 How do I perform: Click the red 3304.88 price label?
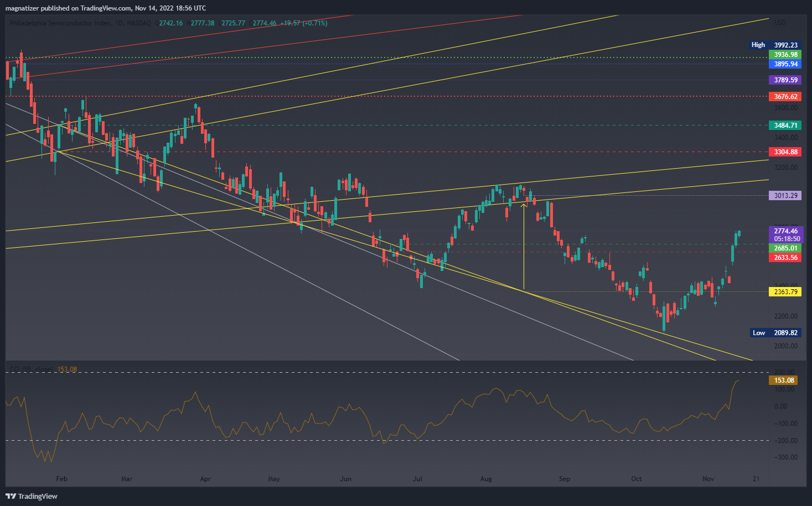point(785,152)
